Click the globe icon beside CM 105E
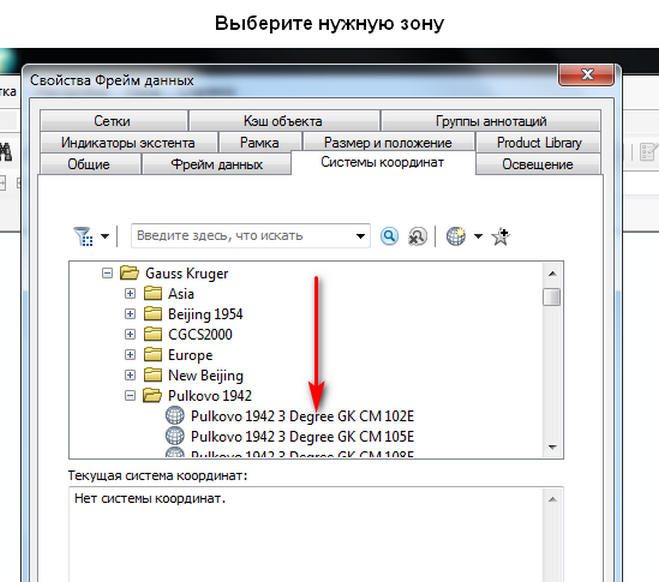This screenshot has height=582, width=659. (175, 436)
